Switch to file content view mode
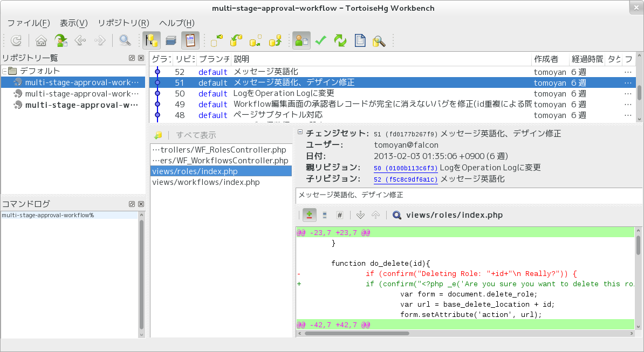The image size is (644, 352). (325, 215)
